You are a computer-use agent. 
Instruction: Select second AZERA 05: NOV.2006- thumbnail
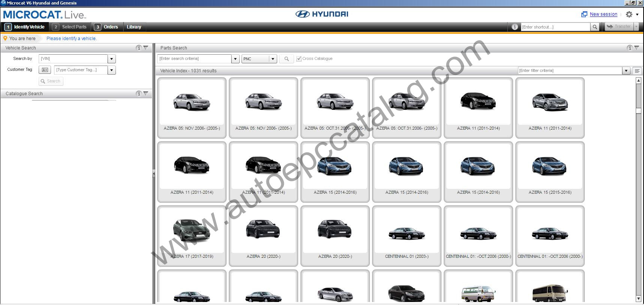263,108
